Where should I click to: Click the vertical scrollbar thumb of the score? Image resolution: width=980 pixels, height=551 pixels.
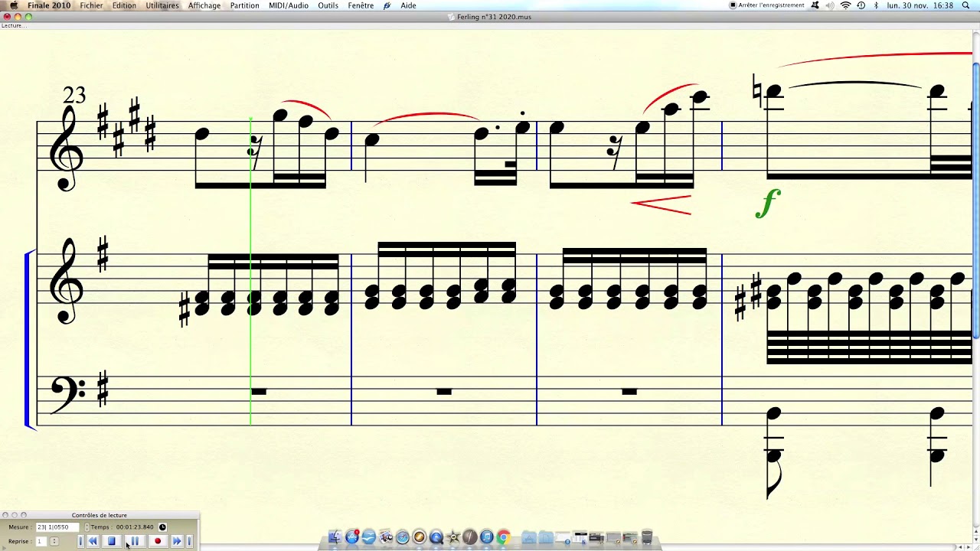976,199
